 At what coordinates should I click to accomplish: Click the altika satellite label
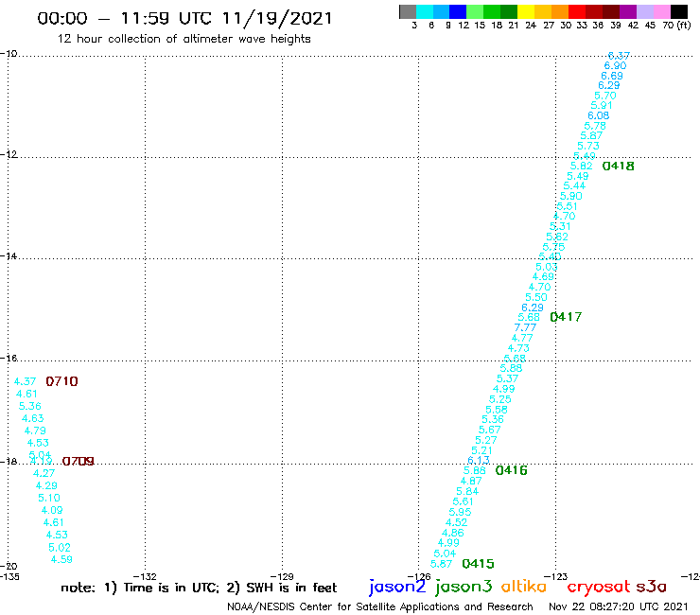[524, 586]
